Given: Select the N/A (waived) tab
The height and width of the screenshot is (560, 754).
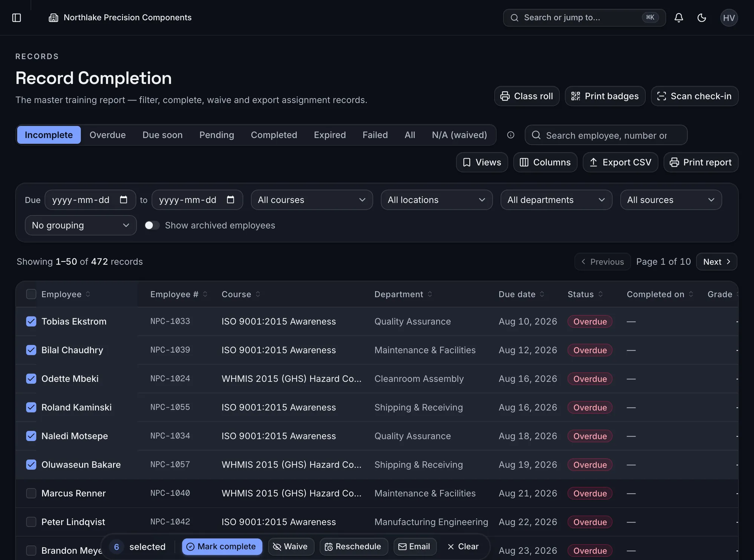Looking at the screenshot, I should tap(459, 135).
